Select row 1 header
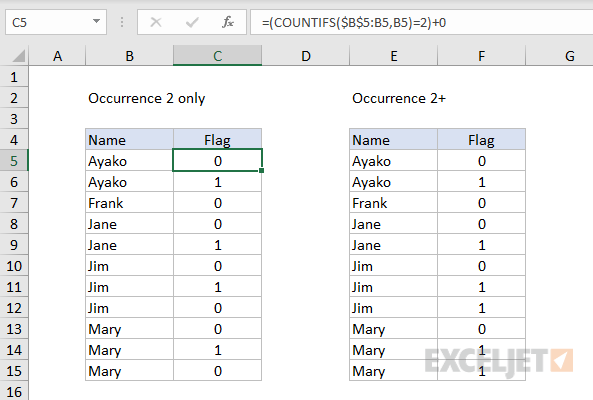 point(14,77)
